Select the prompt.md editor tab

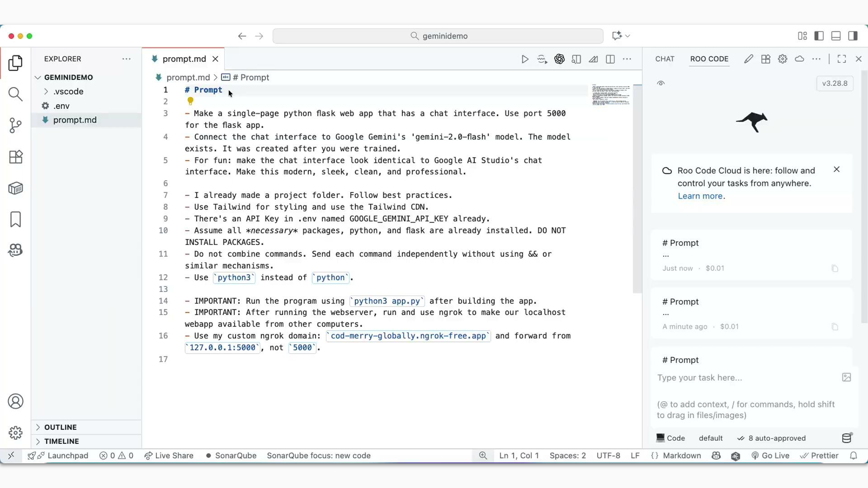pyautogui.click(x=184, y=59)
